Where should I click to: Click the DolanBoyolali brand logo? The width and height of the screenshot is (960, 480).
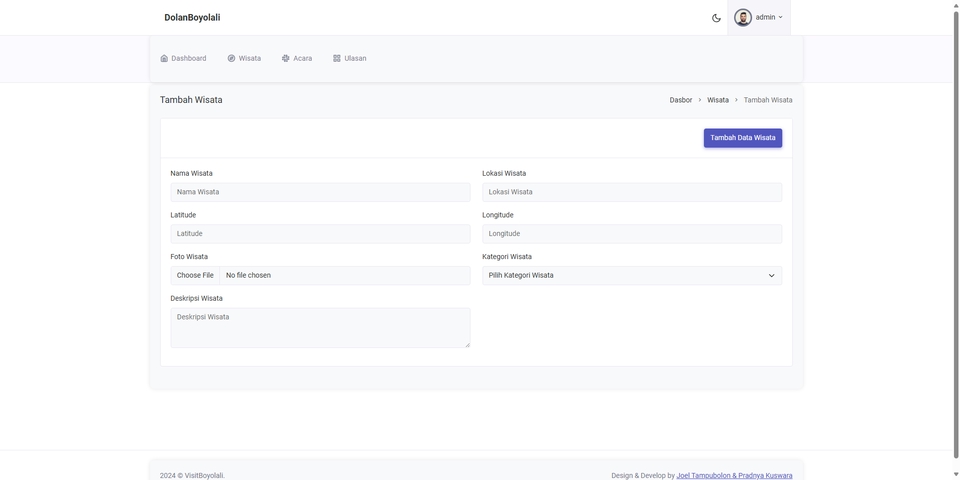(192, 18)
